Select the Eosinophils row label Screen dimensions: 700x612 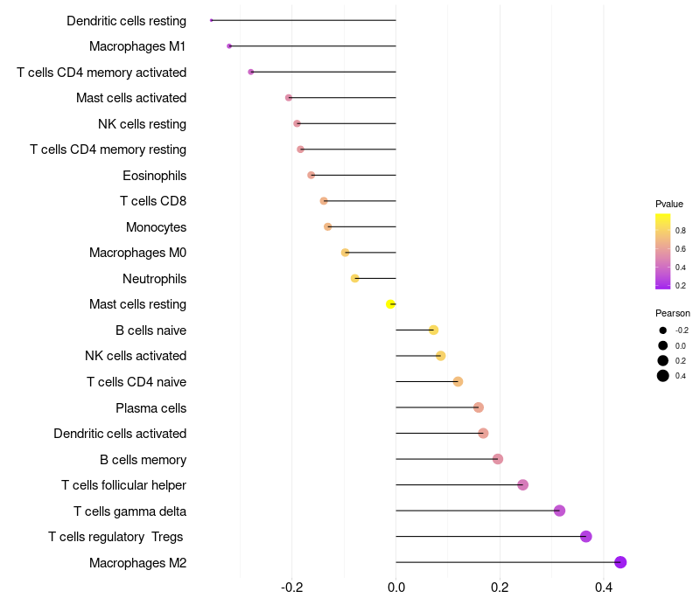[154, 176]
